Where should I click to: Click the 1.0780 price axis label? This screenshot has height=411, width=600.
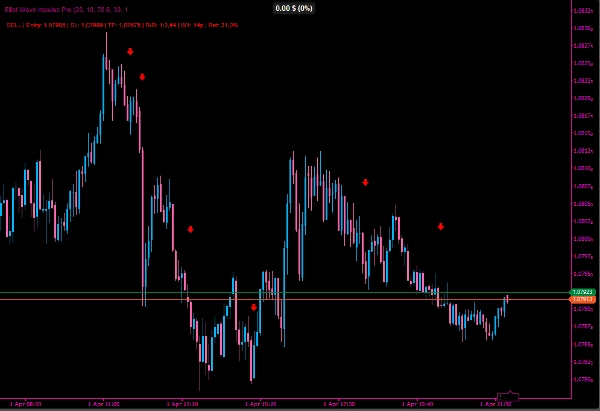pos(583,379)
